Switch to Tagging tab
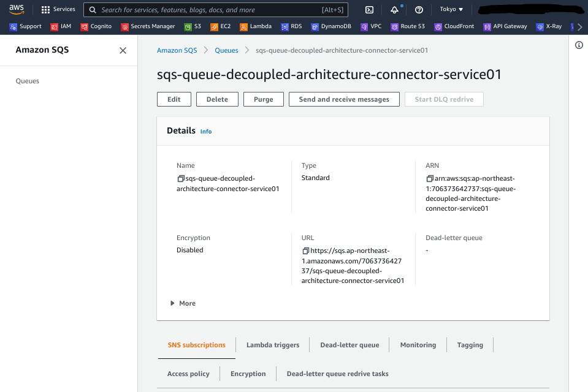Viewport: 588px width, 392px height. (470, 345)
